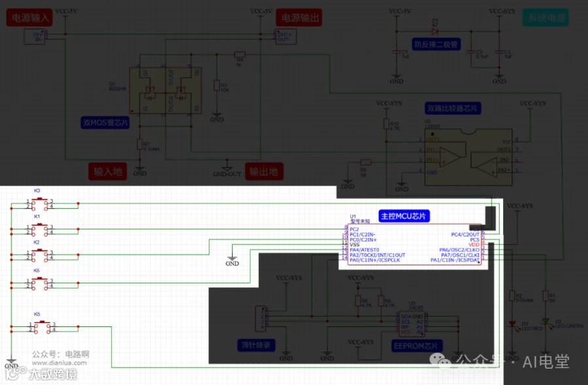Screen dimensions: 588x385
Task: Select the VSS pin label on U1
Action: (x=355, y=245)
